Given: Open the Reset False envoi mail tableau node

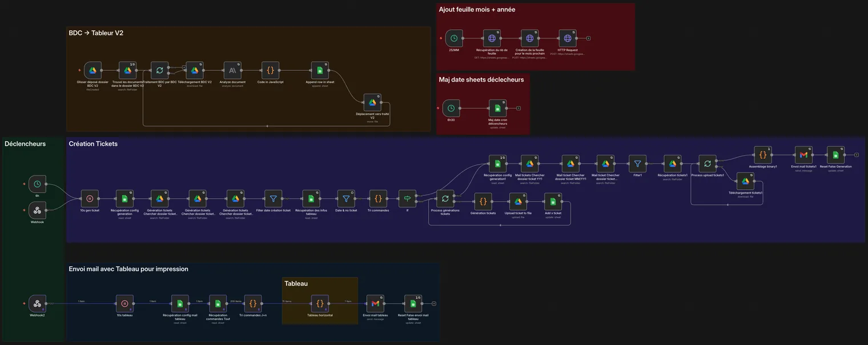Looking at the screenshot, I should point(413,303).
